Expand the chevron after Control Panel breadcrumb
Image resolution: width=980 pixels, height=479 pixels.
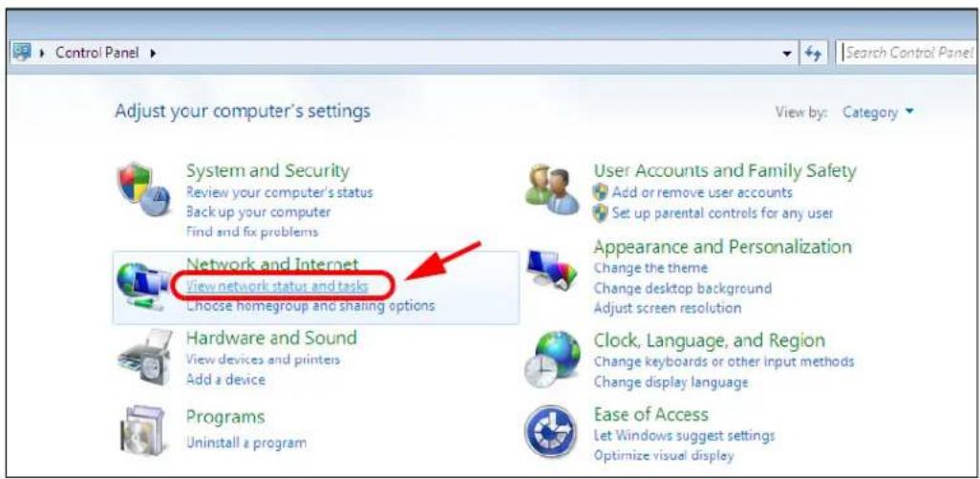coord(153,54)
